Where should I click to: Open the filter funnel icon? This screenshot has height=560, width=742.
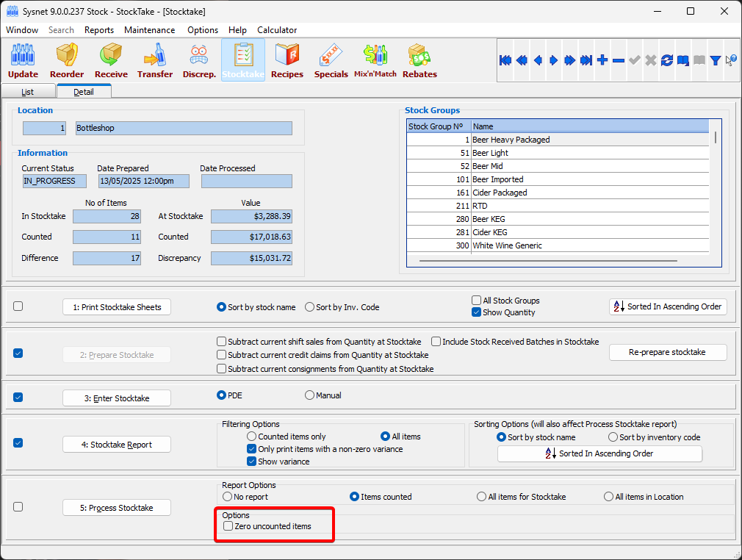715,60
